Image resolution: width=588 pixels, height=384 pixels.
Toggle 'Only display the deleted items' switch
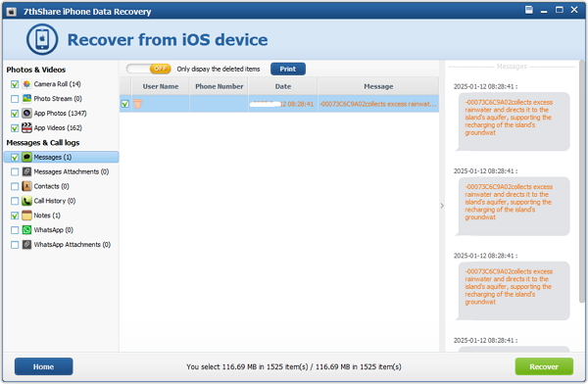click(x=149, y=69)
